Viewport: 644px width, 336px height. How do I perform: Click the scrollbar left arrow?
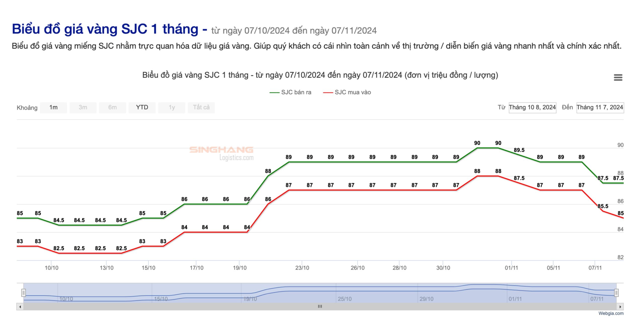(20, 307)
